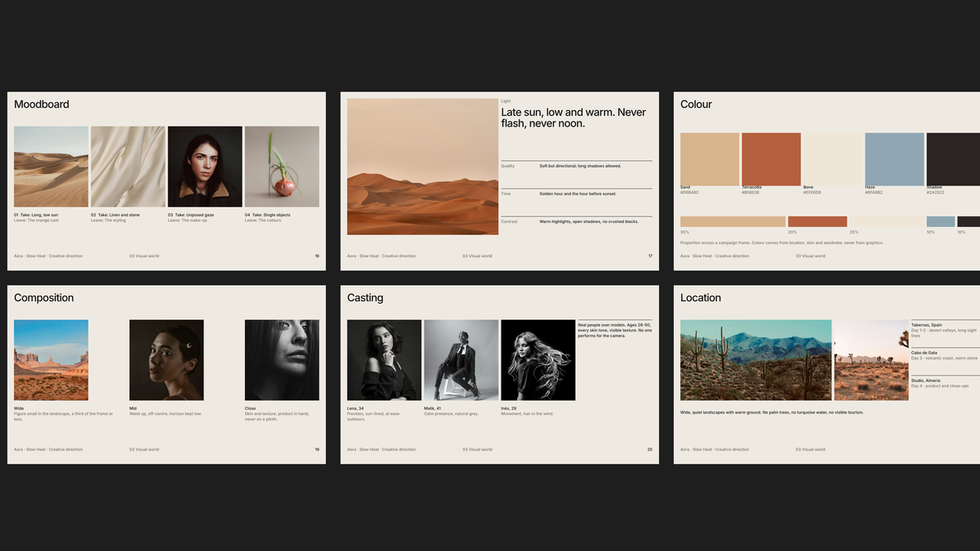Viewport: 980px width, 551px height.
Task: Click the 20% terracotta proportion bar
Action: tap(817, 221)
